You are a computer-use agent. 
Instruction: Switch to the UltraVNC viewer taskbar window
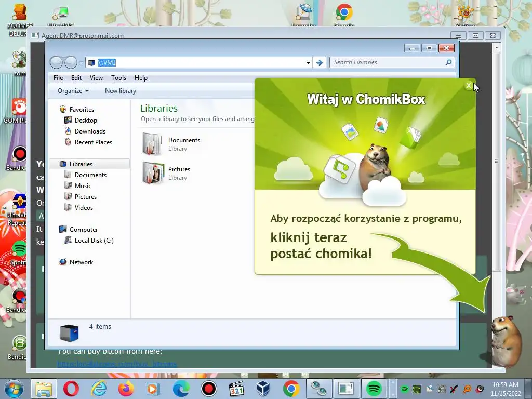tap(318, 389)
